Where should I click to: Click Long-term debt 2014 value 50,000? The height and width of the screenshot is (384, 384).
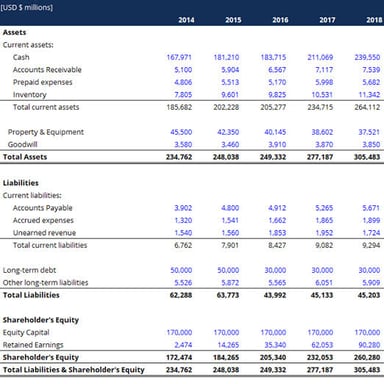(181, 270)
